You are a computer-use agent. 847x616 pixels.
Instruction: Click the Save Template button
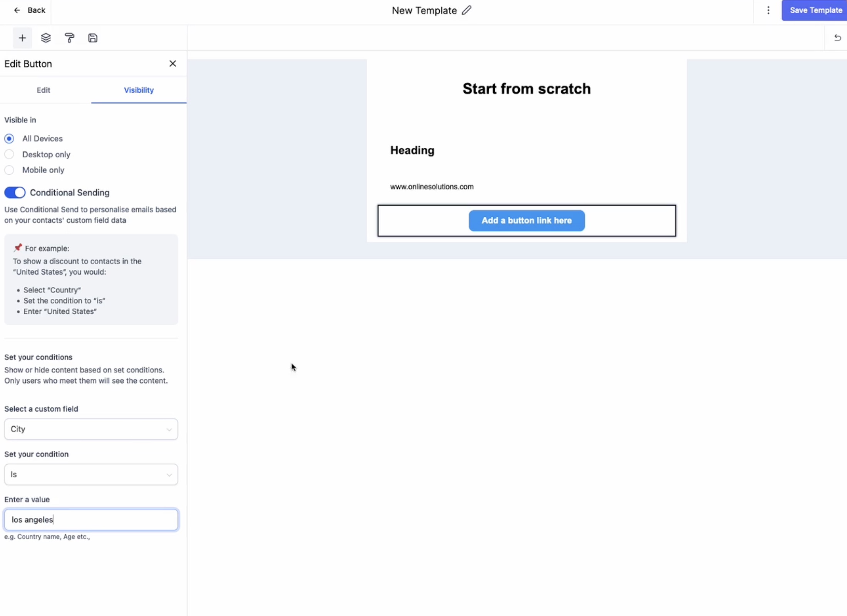(x=815, y=10)
